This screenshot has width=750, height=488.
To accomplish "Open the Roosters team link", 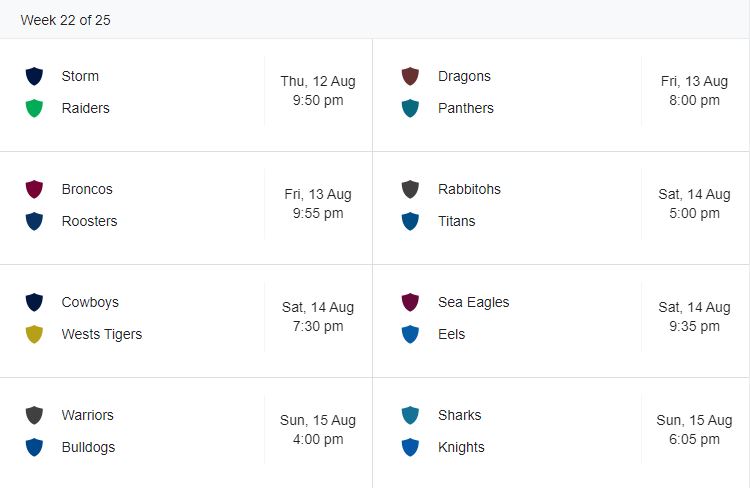I will (x=89, y=221).
